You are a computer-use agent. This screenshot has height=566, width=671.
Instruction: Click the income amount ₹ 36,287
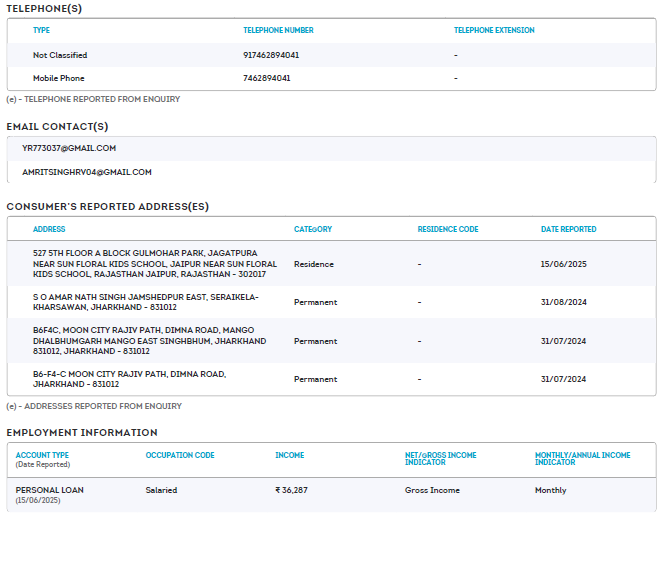pos(292,490)
